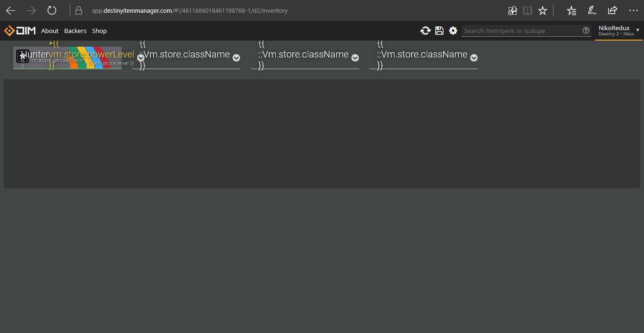The width and height of the screenshot is (644, 333).
Task: Click the NikoRedux username
Action: point(614,28)
